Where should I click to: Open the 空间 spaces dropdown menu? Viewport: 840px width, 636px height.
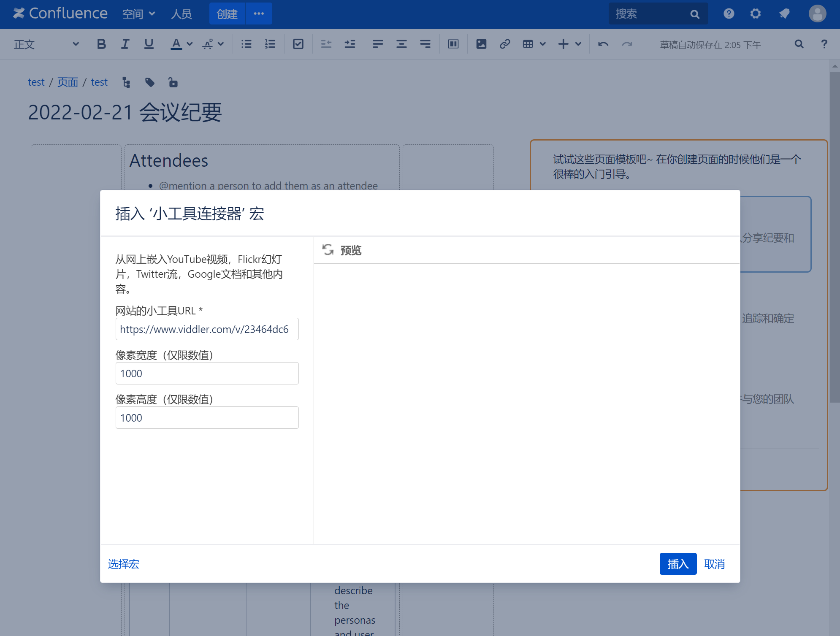(138, 14)
